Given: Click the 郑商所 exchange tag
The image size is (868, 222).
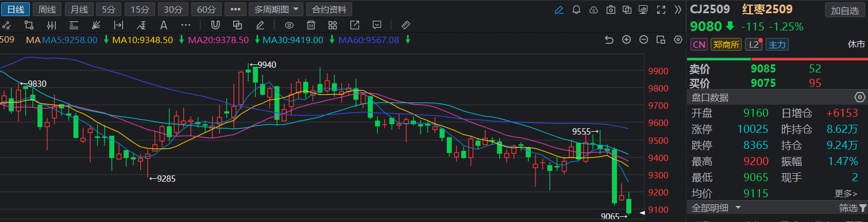Looking at the screenshot, I should tap(726, 44).
